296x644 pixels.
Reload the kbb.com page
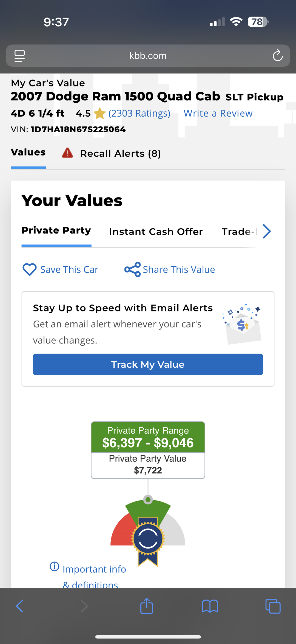point(277,56)
